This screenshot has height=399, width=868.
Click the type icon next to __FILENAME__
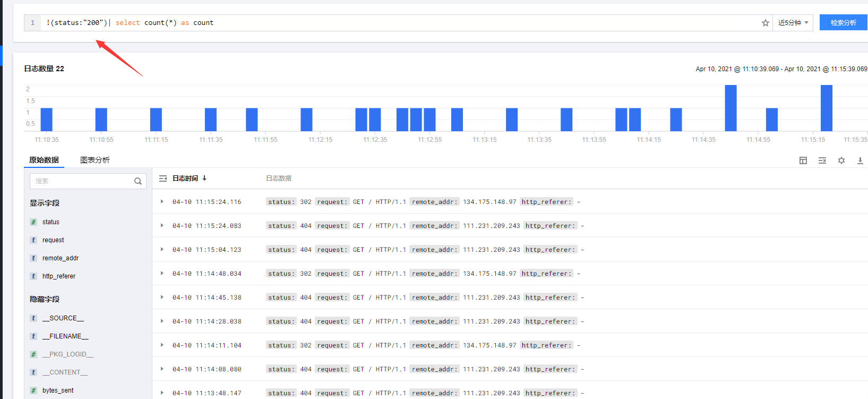point(33,336)
